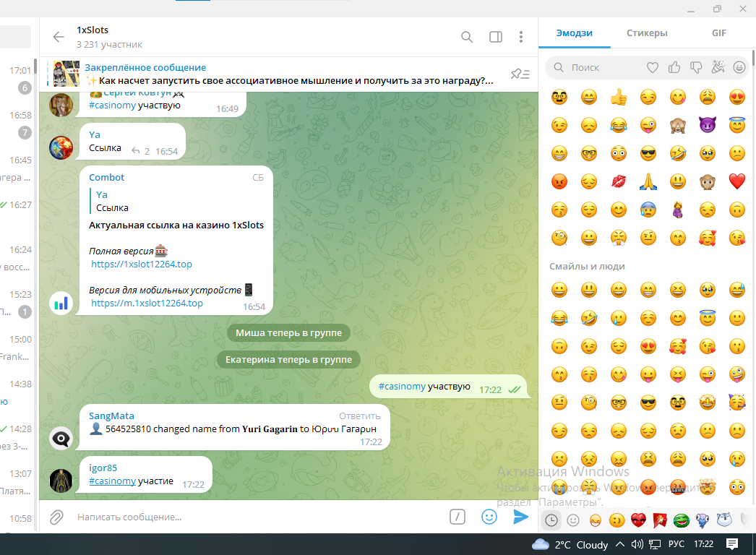
Task: Filter emoji by heart category
Action: coord(653,67)
